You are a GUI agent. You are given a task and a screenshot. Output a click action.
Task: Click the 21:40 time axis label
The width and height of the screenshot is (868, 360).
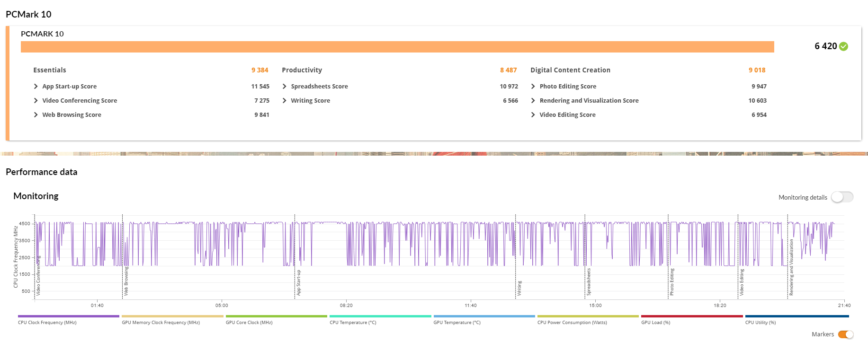coord(844,306)
